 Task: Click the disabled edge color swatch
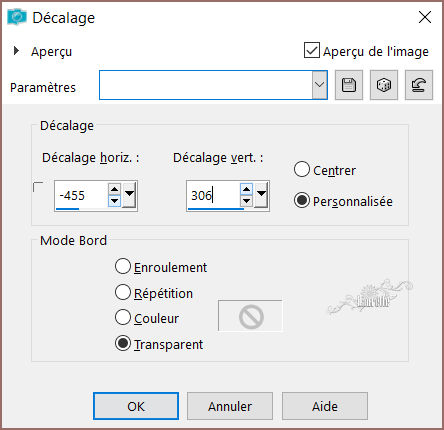pyautogui.click(x=250, y=316)
